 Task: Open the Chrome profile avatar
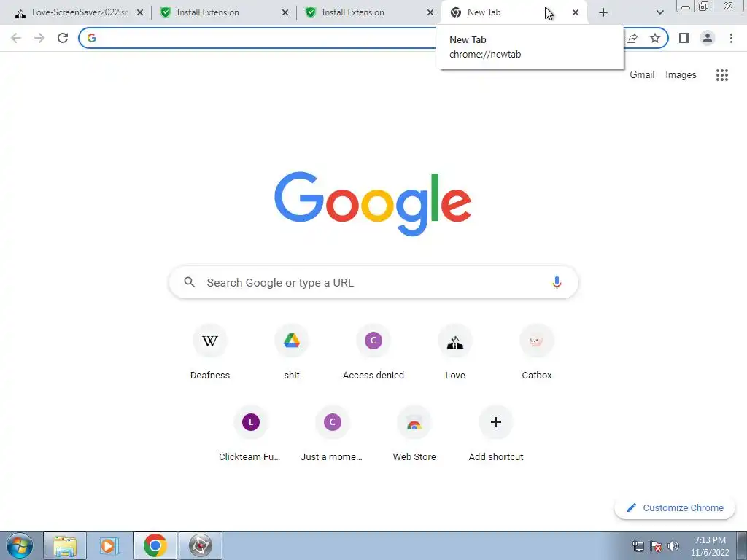click(x=708, y=38)
